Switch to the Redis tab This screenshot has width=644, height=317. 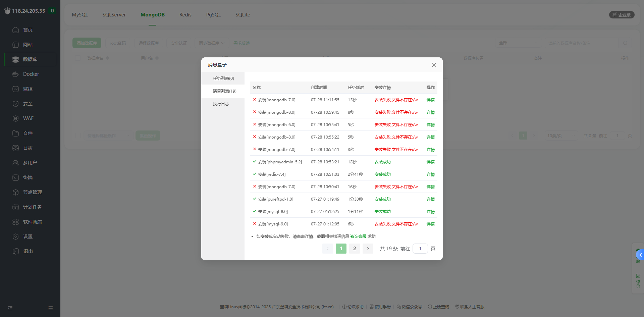185,15
